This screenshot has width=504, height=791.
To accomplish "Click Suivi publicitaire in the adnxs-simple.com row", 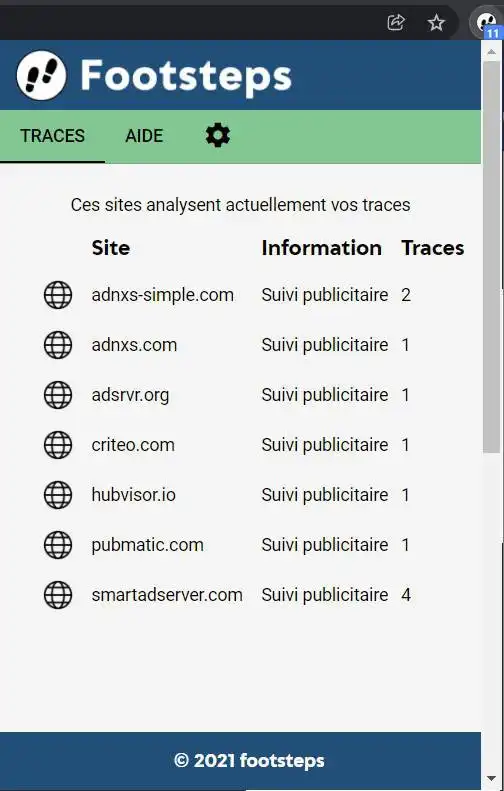I will [x=325, y=295].
